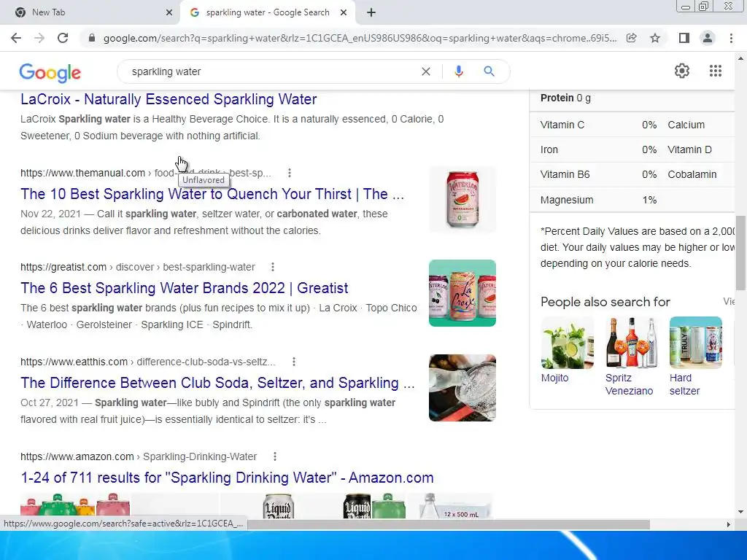Submit search with the magnifier icon

pos(489,71)
